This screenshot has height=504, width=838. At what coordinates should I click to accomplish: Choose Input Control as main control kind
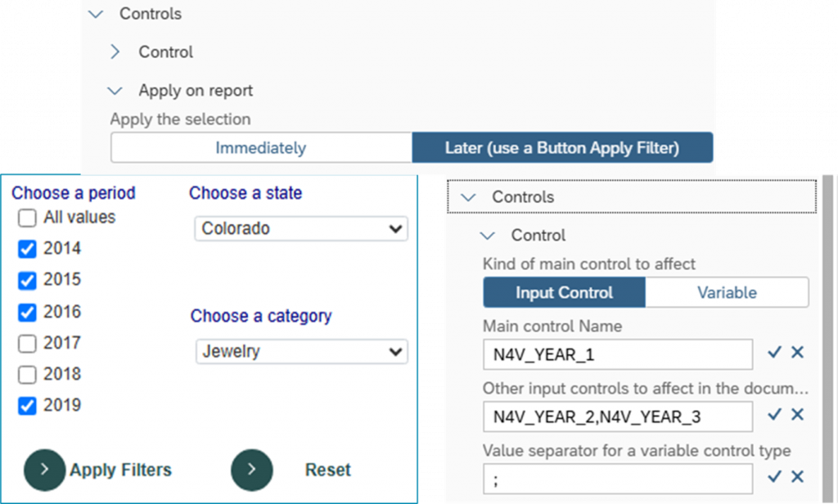click(564, 293)
